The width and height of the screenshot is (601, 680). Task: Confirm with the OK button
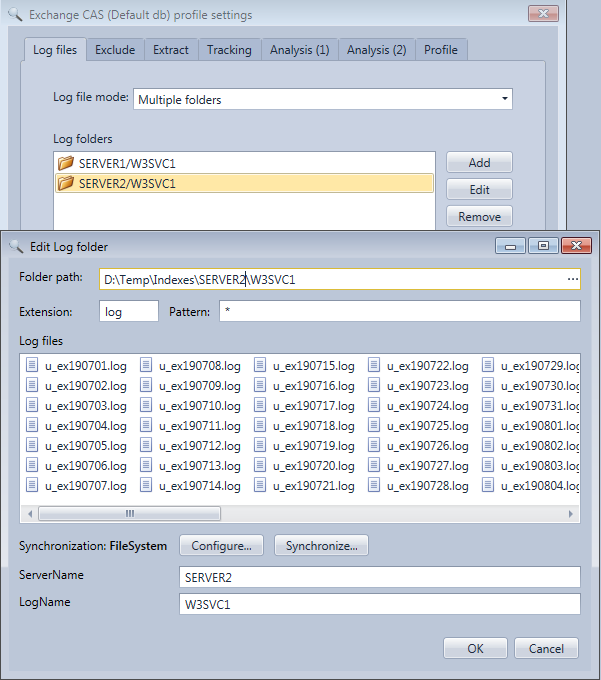pos(475,648)
